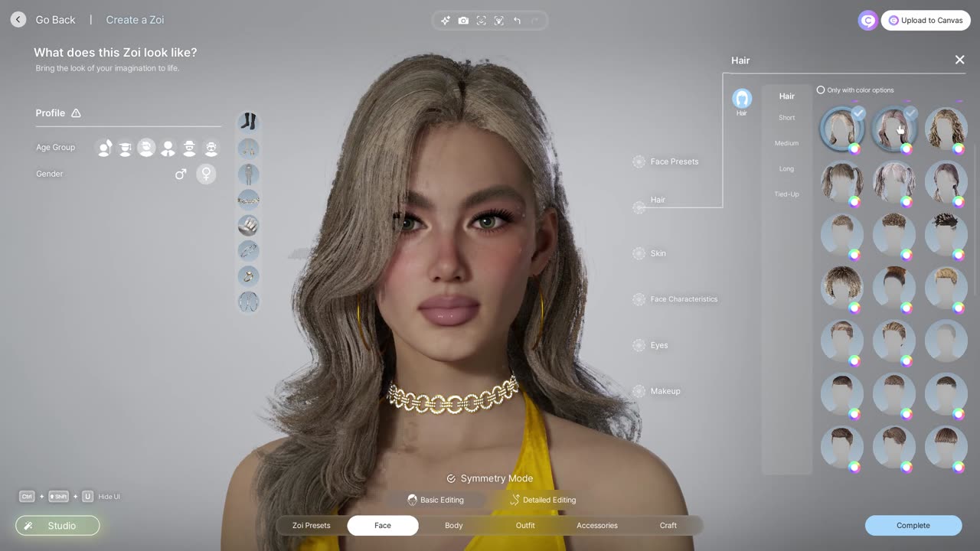Click the Complete button
The width and height of the screenshot is (980, 551).
tap(913, 526)
